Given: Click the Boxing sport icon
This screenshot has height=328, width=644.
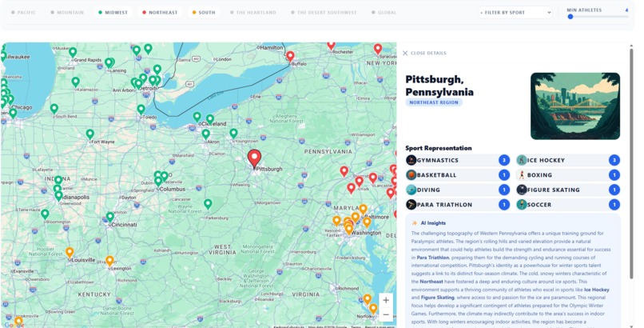Looking at the screenshot, I should click(522, 174).
